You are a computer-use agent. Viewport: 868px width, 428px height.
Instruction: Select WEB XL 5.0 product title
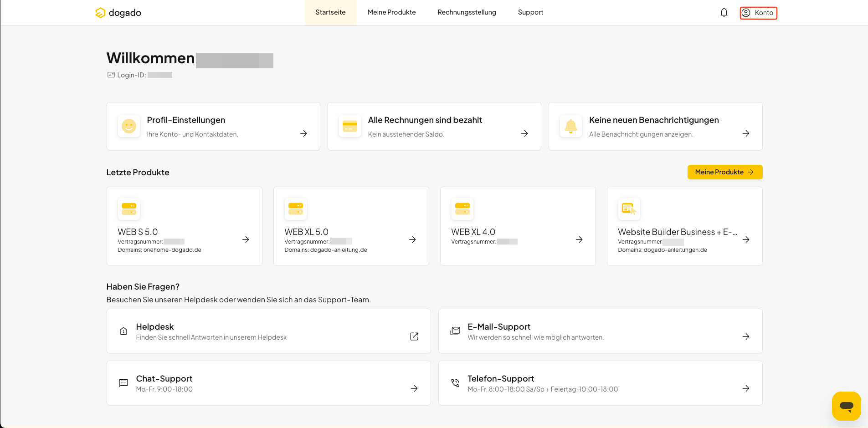point(307,232)
